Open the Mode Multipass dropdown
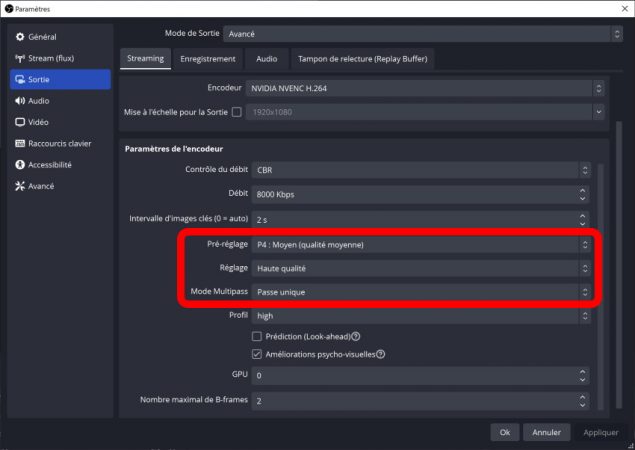The height and width of the screenshot is (450, 635). click(421, 292)
